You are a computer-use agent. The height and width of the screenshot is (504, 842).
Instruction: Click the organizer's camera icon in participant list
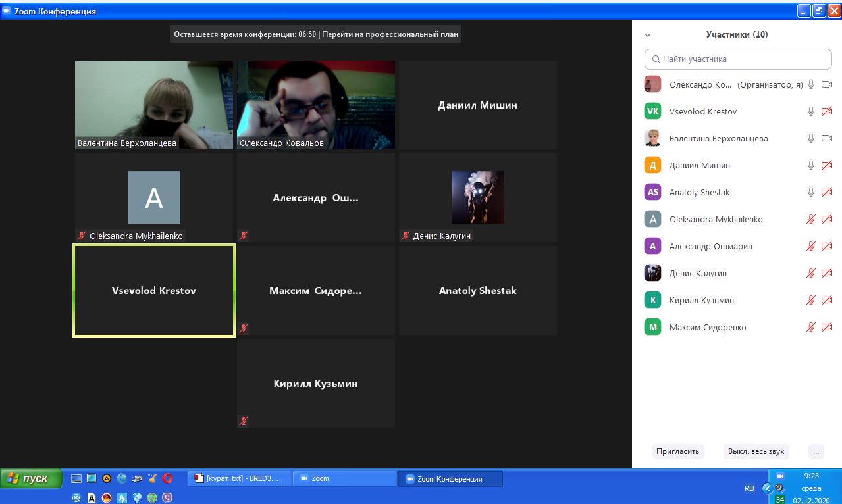click(x=827, y=85)
